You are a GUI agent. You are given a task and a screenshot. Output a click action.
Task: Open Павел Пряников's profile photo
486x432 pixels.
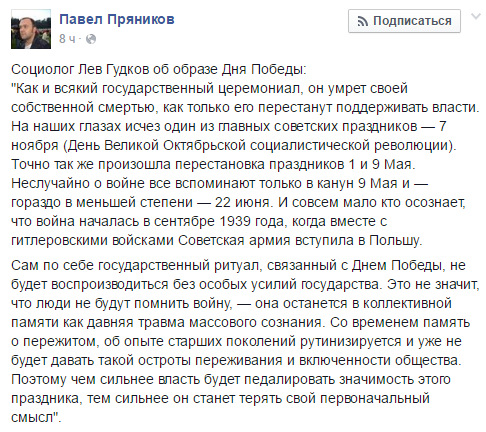click(31, 29)
